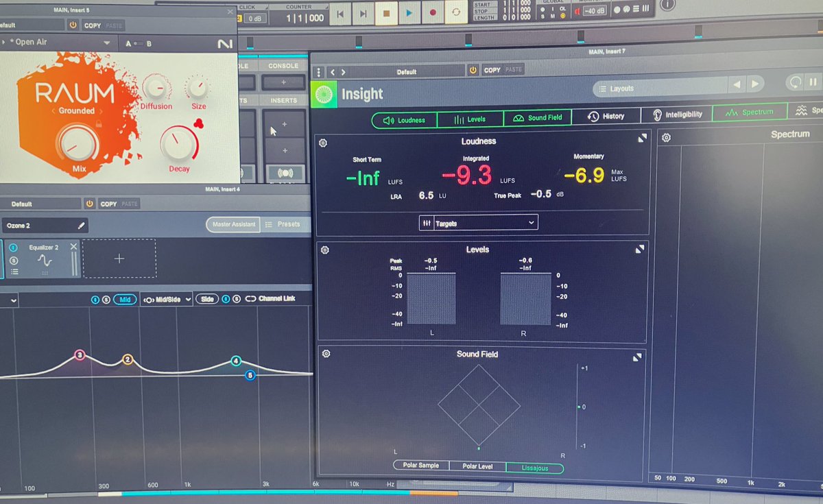
Task: Expand the Loudness panel with corner arrows
Action: (x=642, y=138)
